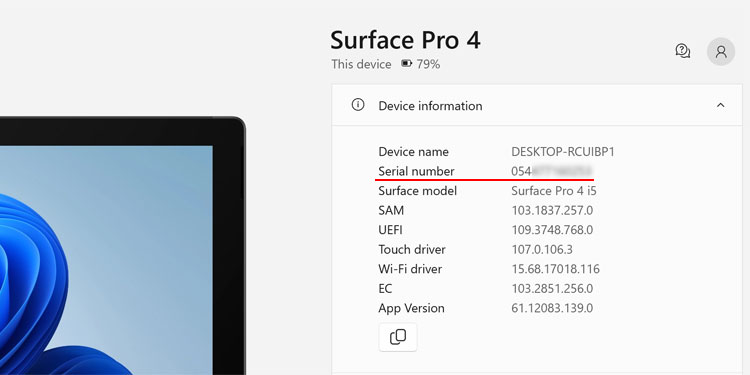Click the 'Surface model' label
The width and height of the screenshot is (750, 375).
417,191
